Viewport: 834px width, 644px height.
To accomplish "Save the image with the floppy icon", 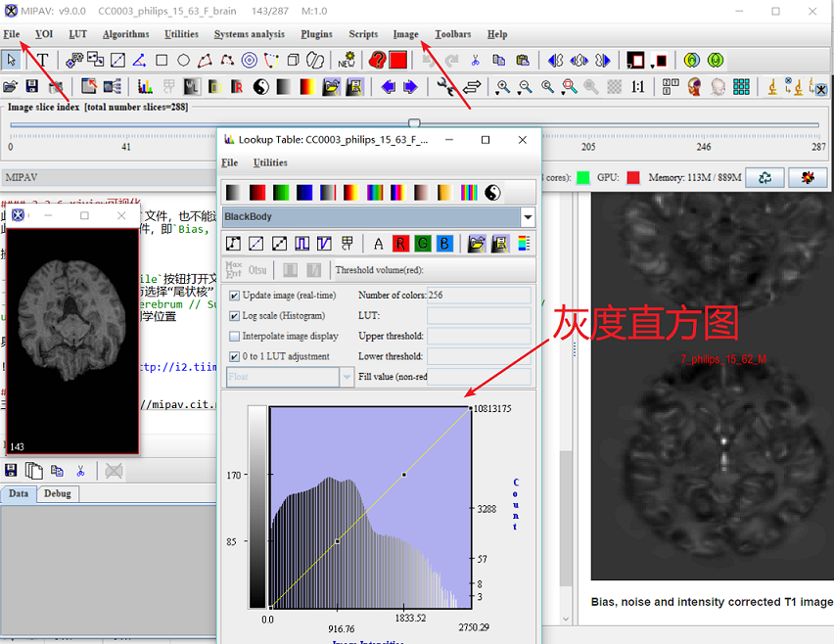I will [32, 87].
